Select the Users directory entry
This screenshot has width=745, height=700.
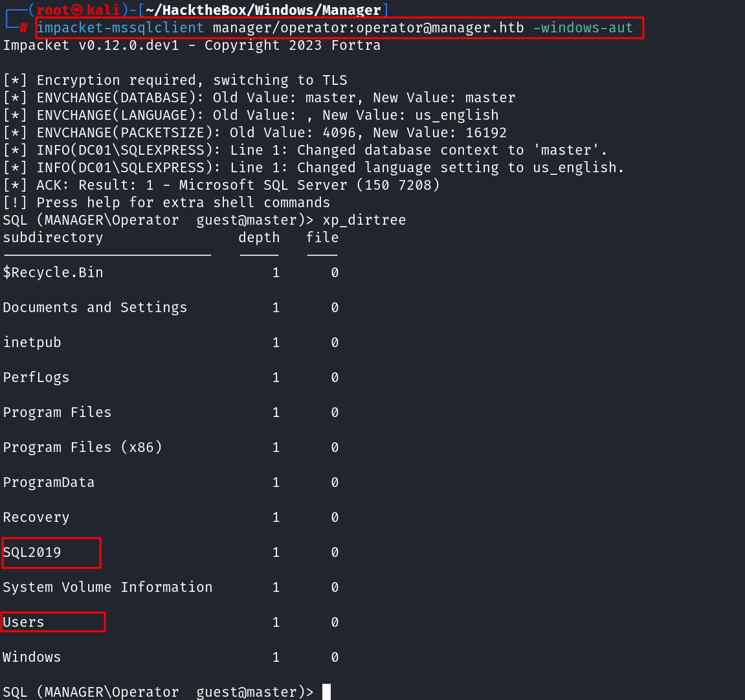[x=24, y=622]
